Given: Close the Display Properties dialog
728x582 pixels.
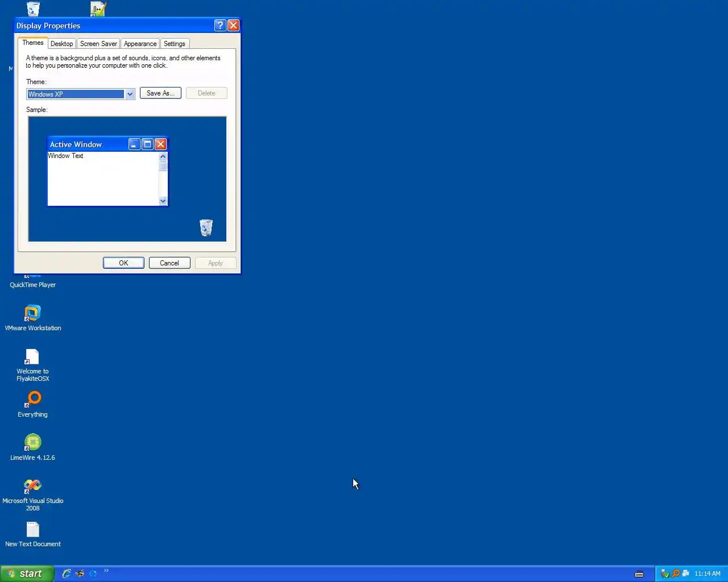Looking at the screenshot, I should click(x=233, y=26).
